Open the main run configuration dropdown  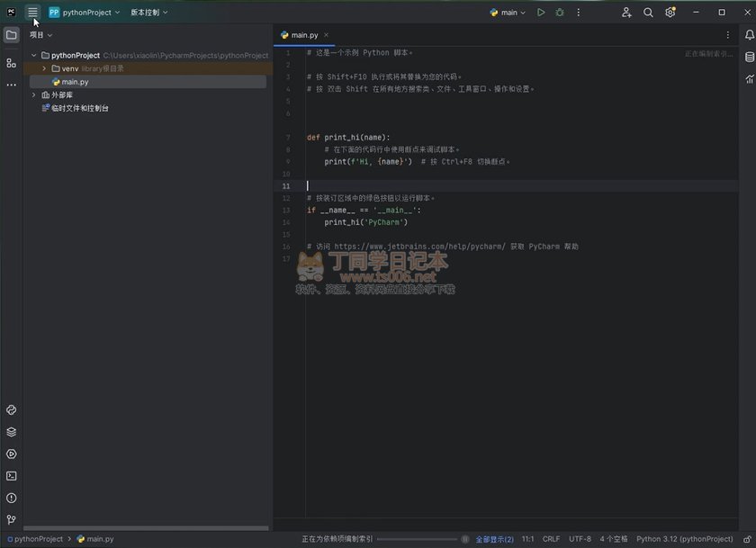point(508,13)
